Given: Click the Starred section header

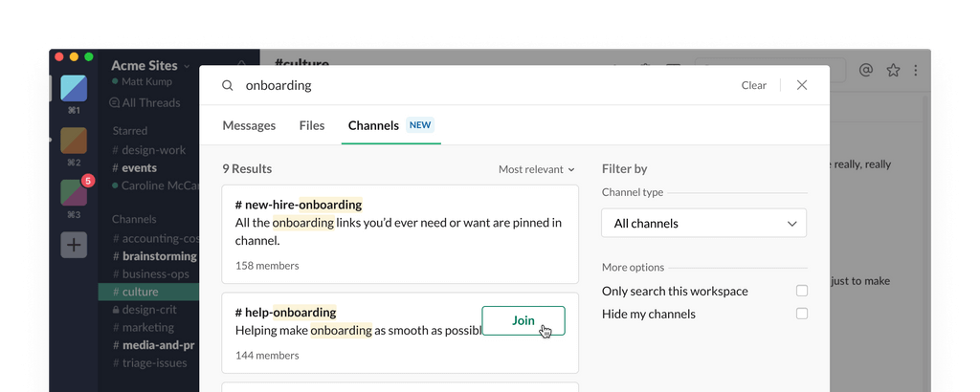Looking at the screenshot, I should 130,131.
